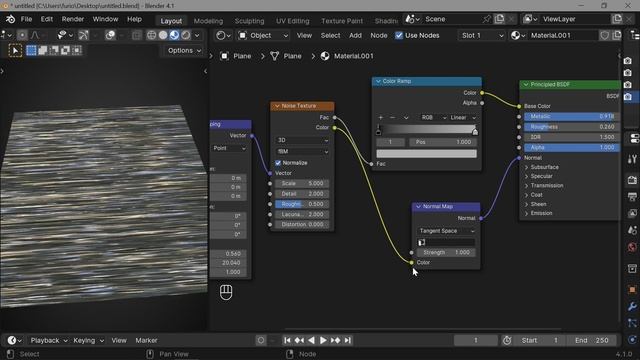This screenshot has width=640, height=360.
Task: Click the new material duplicate icon
Action: pos(617,36)
